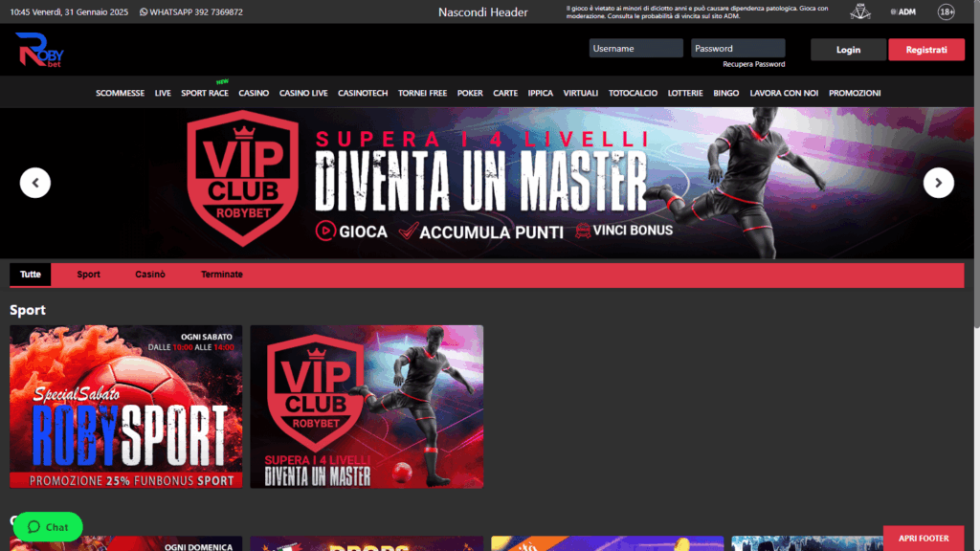Open Lavora Con Noi menu item
The image size is (980, 551).
pos(784,93)
